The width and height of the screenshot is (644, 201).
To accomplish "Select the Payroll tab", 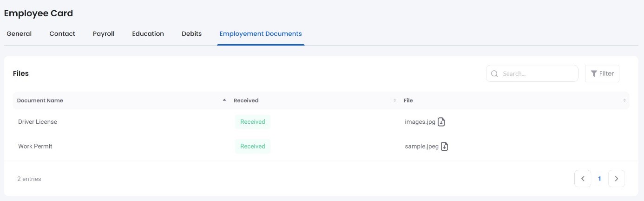I will tap(104, 33).
